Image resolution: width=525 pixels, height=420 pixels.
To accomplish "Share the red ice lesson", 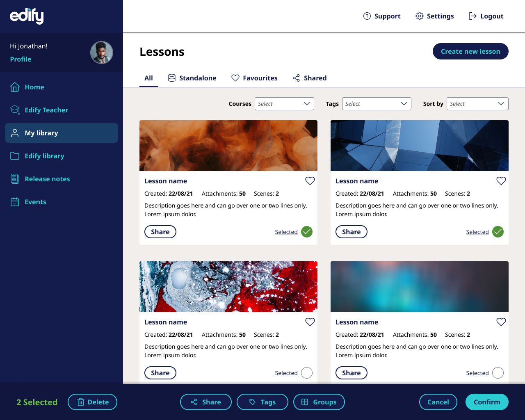I will (160, 373).
